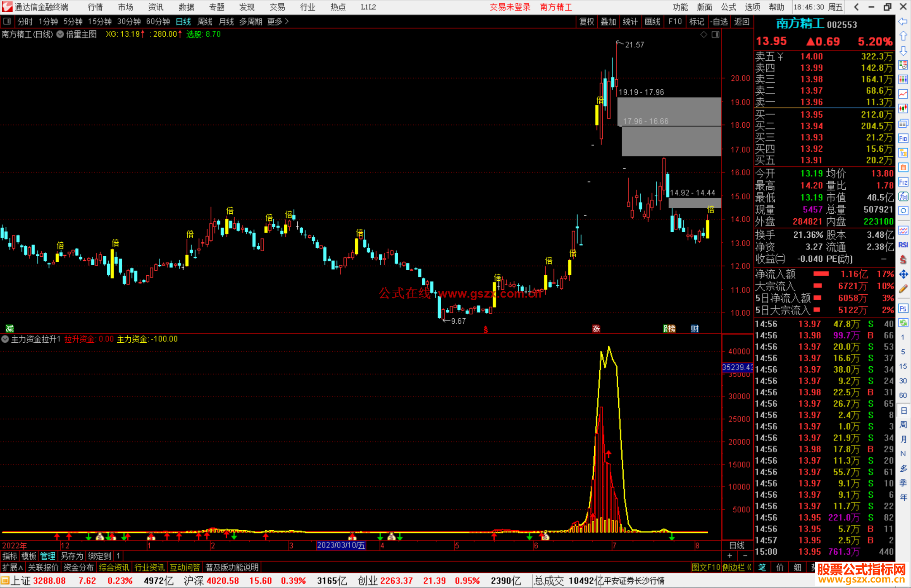Click the back arrow icon in right sidebar

click(903, 21)
